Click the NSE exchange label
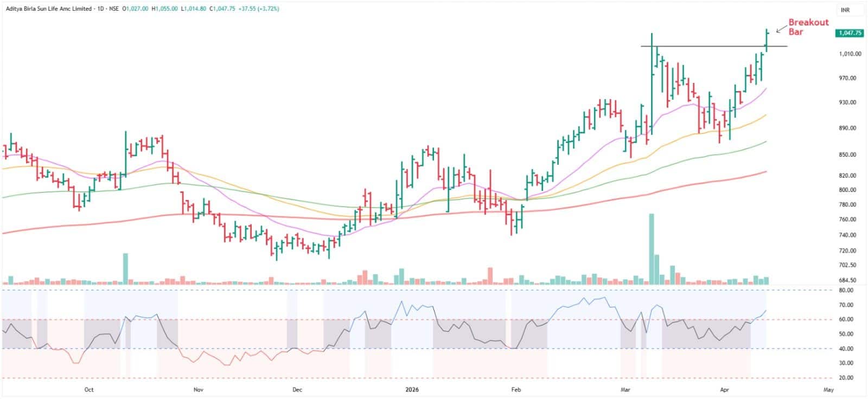The width and height of the screenshot is (868, 399). 114,9
